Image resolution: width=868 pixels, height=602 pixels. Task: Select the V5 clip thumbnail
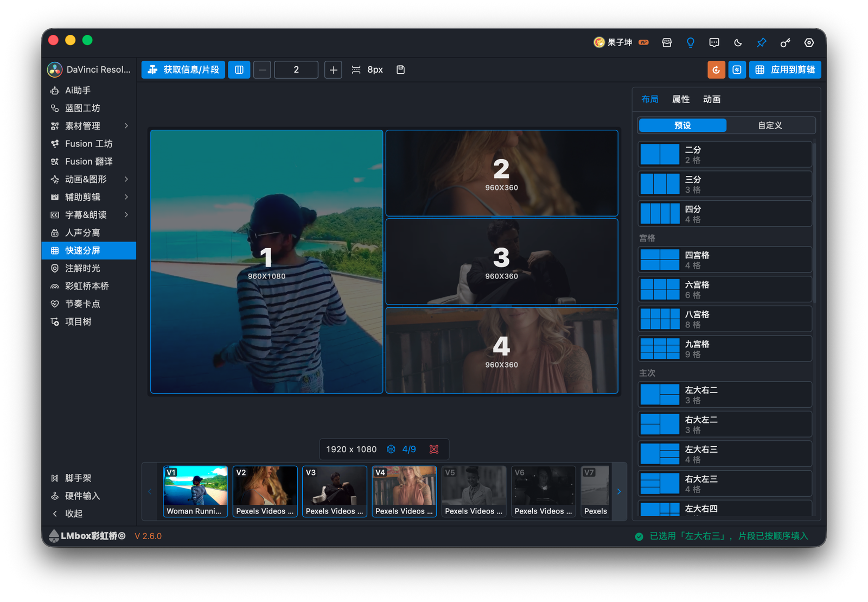pyautogui.click(x=474, y=491)
